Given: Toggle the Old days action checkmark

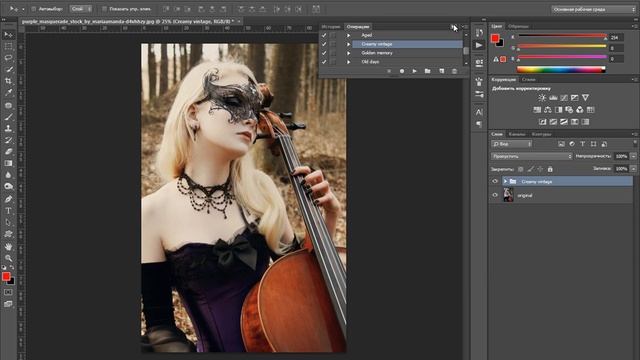Looking at the screenshot, I should pos(324,62).
